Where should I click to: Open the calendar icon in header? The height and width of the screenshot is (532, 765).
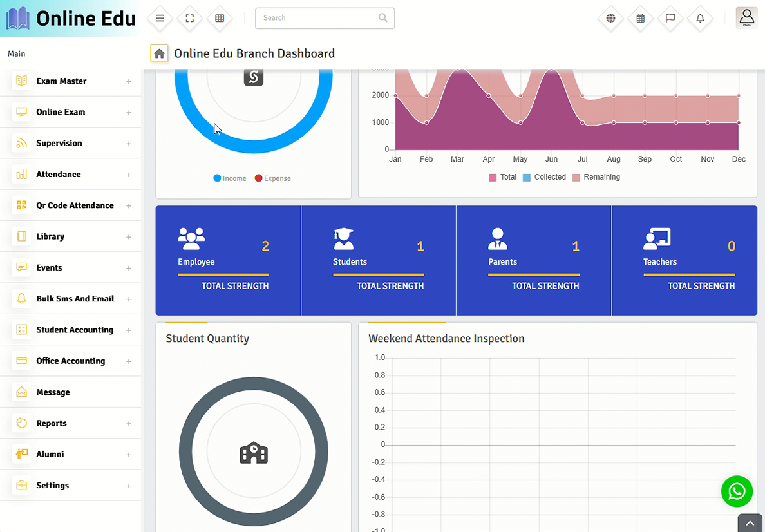point(640,18)
